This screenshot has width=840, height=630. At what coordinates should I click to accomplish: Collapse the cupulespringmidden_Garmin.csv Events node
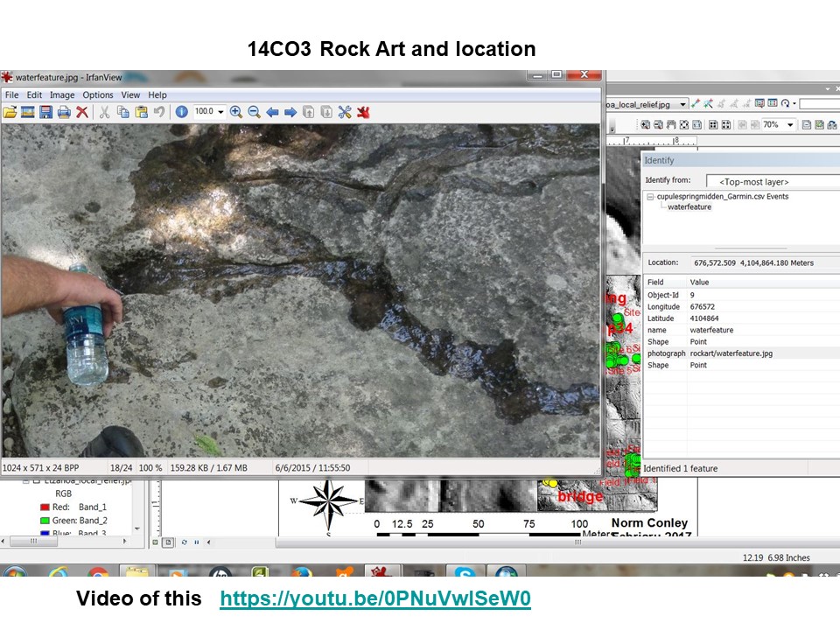coord(650,197)
